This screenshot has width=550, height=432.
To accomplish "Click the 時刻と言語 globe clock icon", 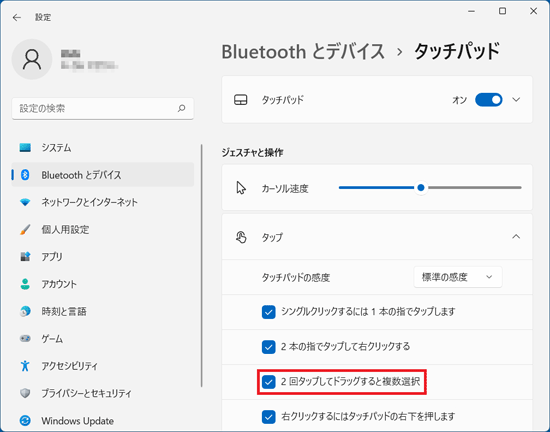I will 25,311.
